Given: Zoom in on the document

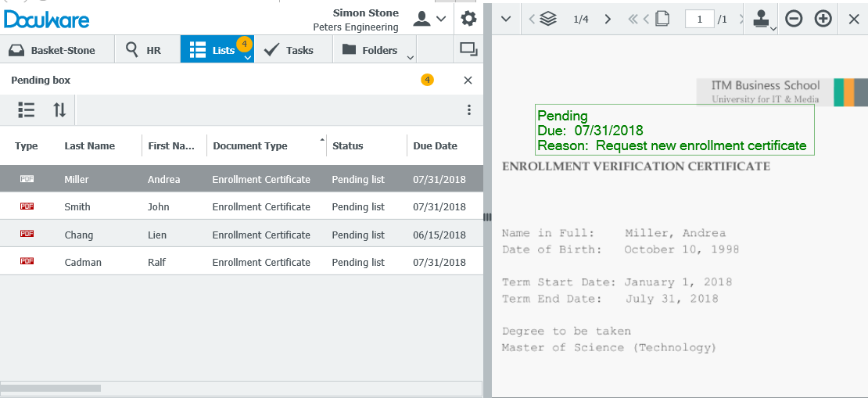Looking at the screenshot, I should 823,19.
